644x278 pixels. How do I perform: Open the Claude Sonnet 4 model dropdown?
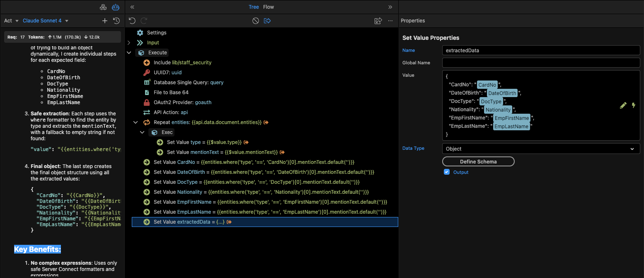click(x=46, y=21)
